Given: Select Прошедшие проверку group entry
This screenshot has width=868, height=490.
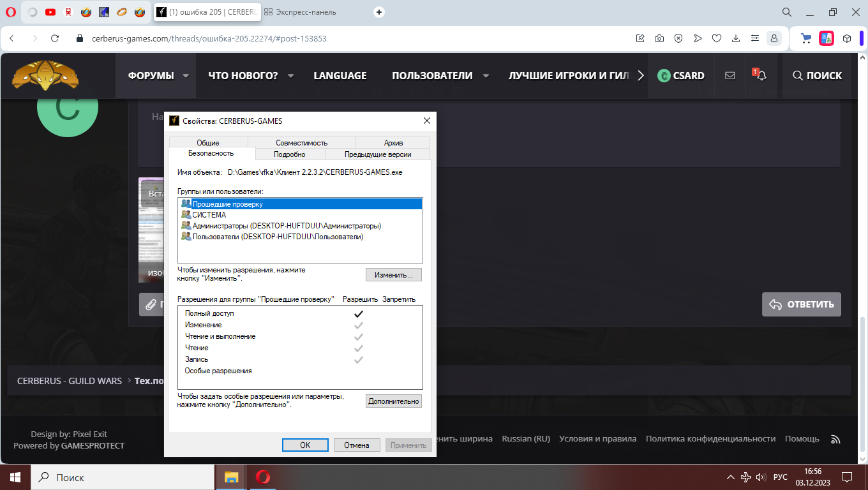Looking at the screenshot, I should [300, 204].
